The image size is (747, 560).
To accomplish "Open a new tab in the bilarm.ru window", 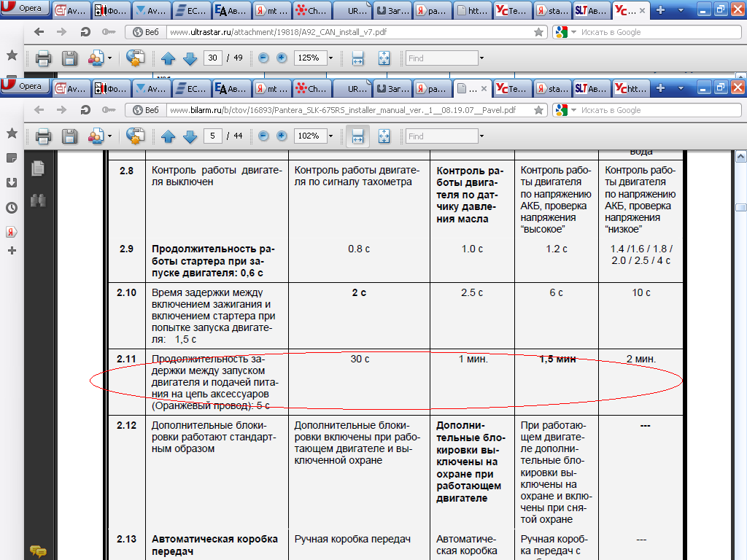I will 661,88.
